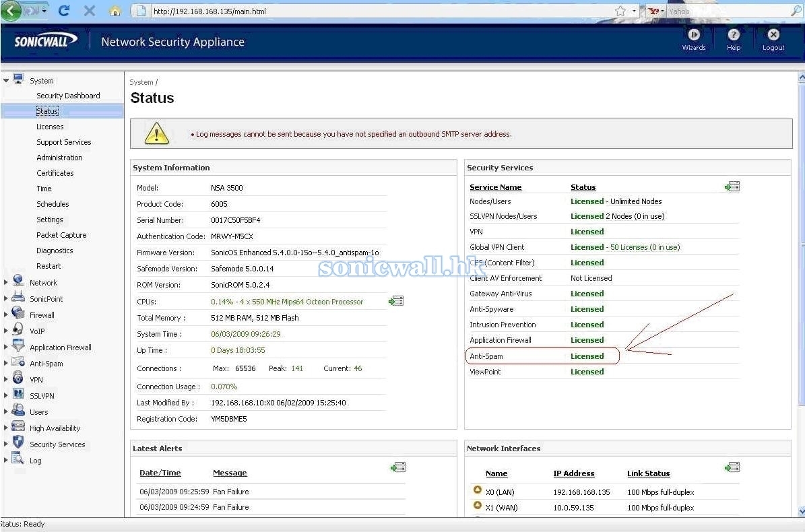Open the Latest Alerts panel arrow icon
The height and width of the screenshot is (532, 805).
398,467
